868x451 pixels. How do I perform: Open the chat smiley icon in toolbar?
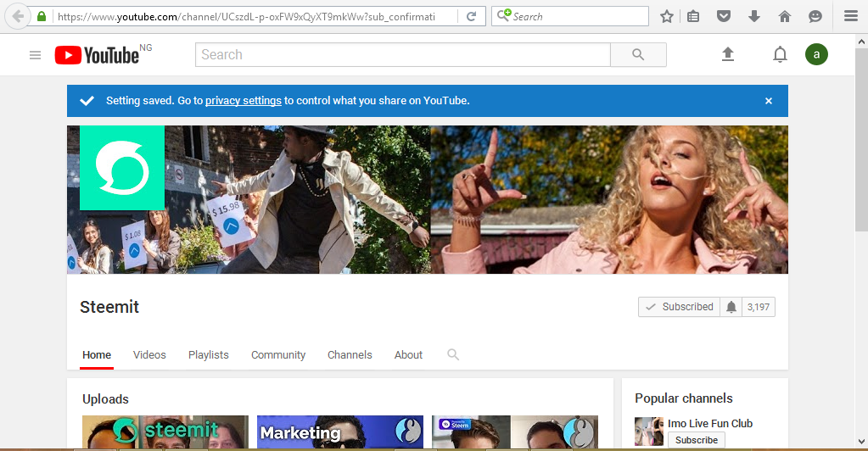pyautogui.click(x=815, y=17)
